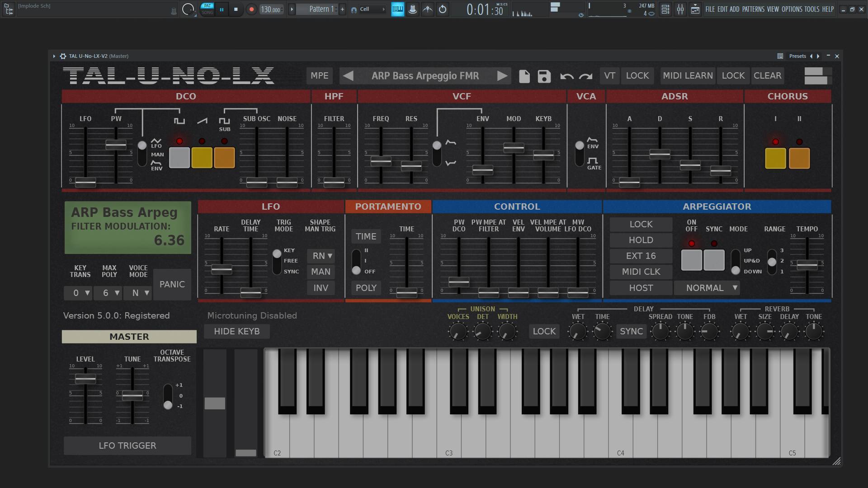
Task: Select the previous FL preset arrow beside Presets
Action: coord(811,56)
